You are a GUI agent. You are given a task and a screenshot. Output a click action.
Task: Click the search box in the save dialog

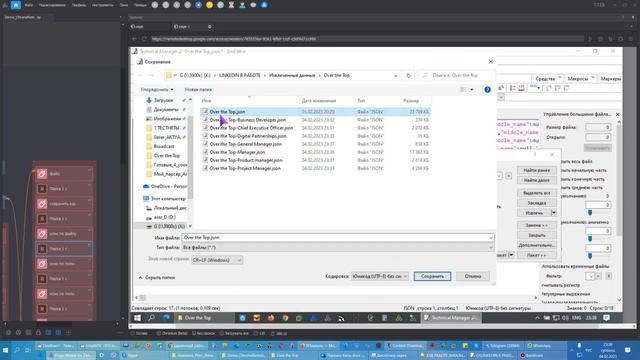[456, 76]
